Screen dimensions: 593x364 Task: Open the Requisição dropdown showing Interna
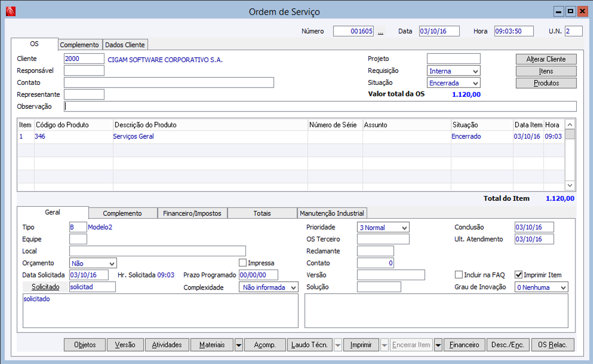(x=475, y=71)
